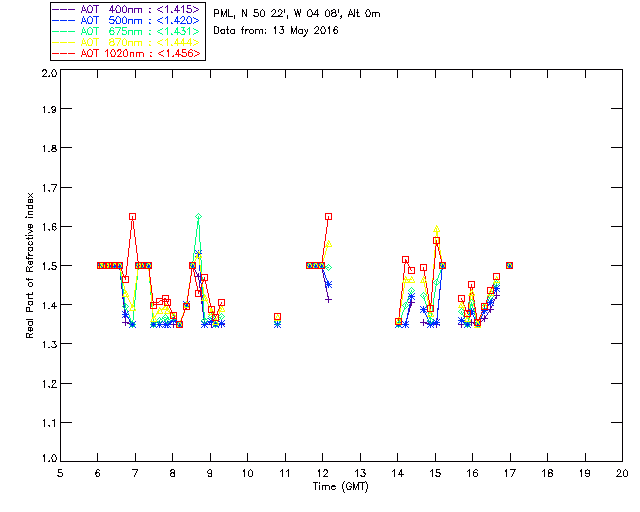Click the x-axis label 10

[x=247, y=473]
